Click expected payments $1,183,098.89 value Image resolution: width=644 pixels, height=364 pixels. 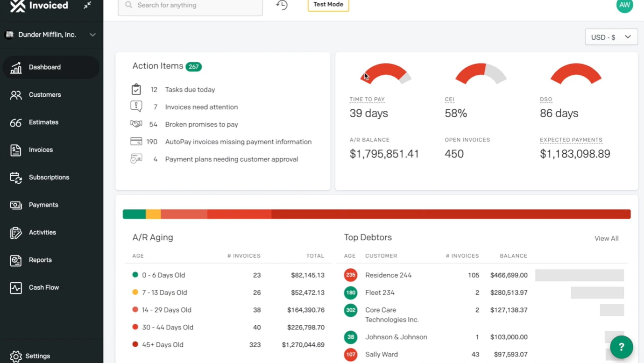click(x=575, y=154)
